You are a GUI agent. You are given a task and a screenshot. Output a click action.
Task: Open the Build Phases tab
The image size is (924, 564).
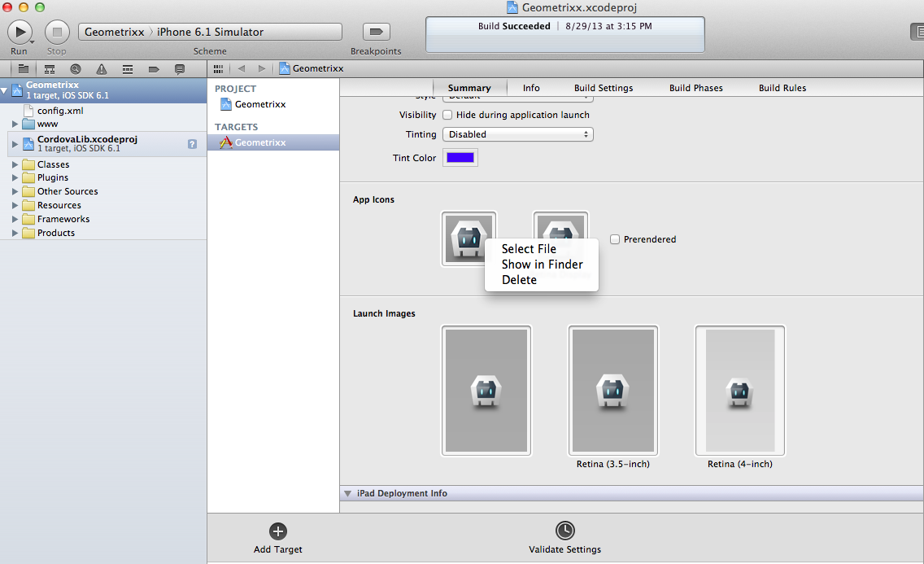(696, 88)
